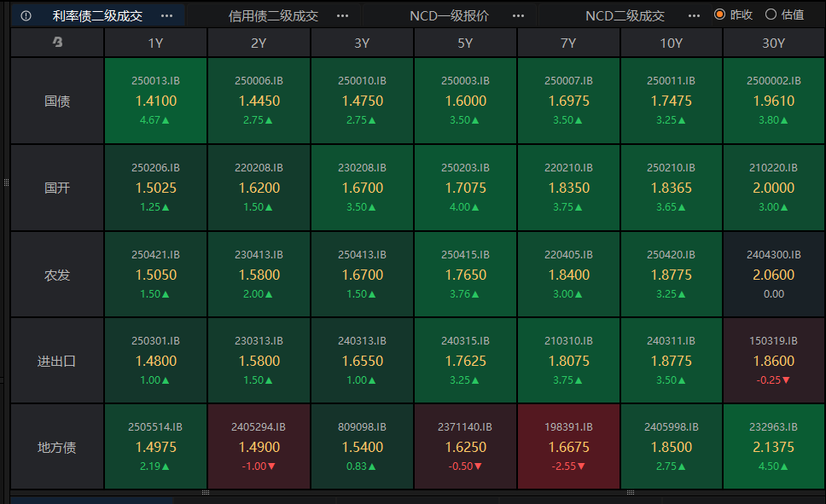Open the ellipsis menu next to NCD一级报价

[518, 15]
